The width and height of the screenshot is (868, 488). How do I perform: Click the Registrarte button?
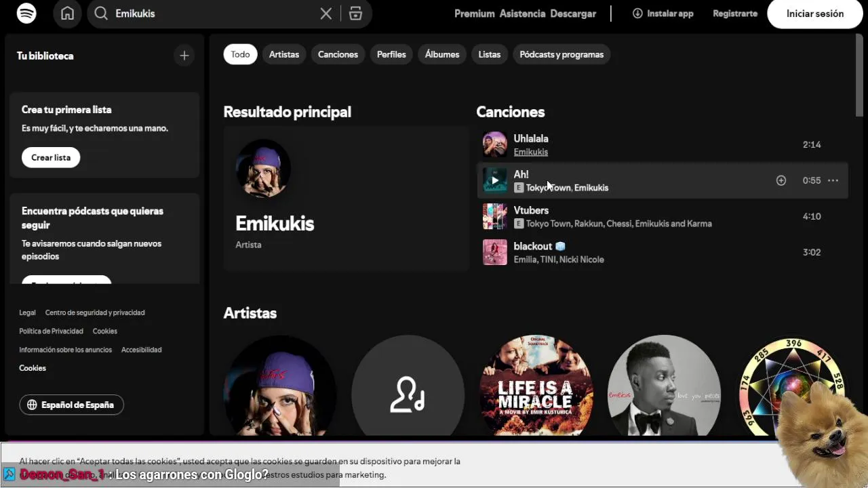[735, 14]
